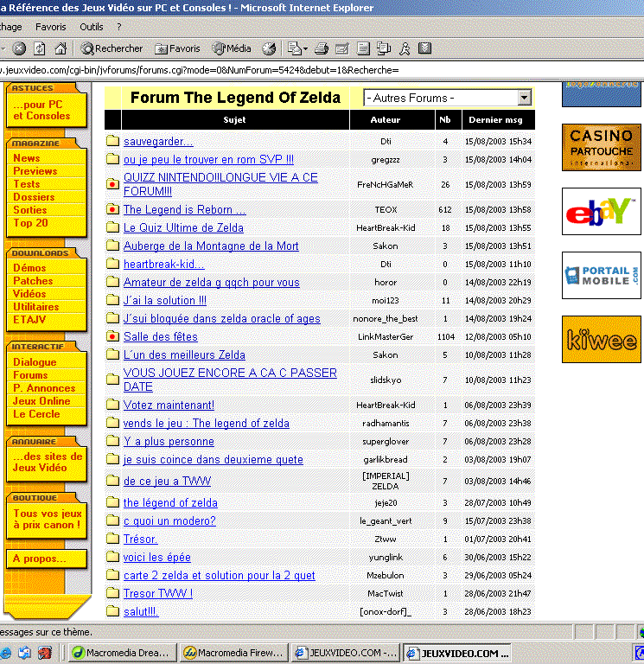Click the red-dot folder beside Salle des fêtes
The width and height of the screenshot is (644, 664).
(112, 336)
